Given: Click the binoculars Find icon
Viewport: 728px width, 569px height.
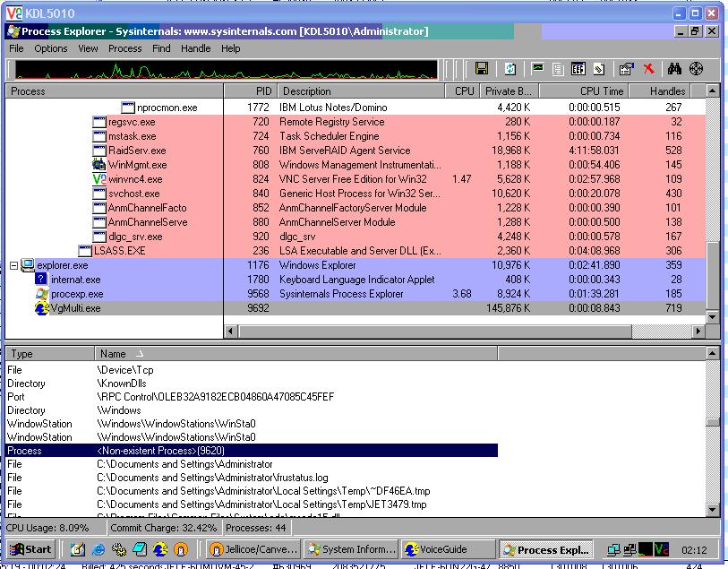Looking at the screenshot, I should [x=674, y=69].
